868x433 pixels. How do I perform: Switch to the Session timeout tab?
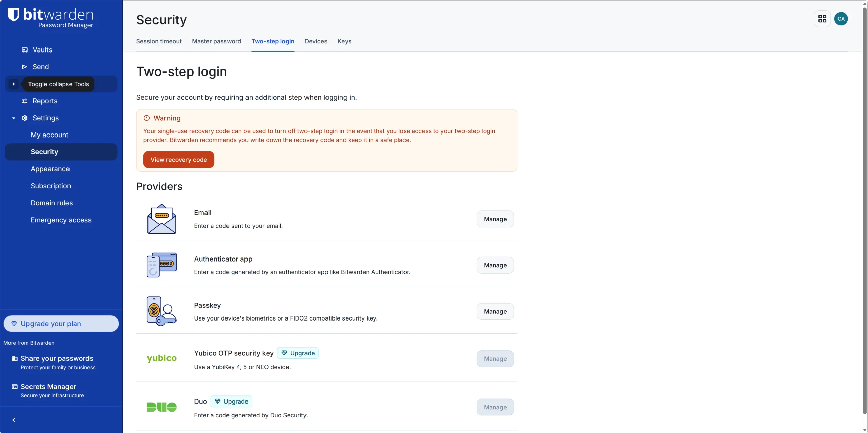tap(159, 41)
